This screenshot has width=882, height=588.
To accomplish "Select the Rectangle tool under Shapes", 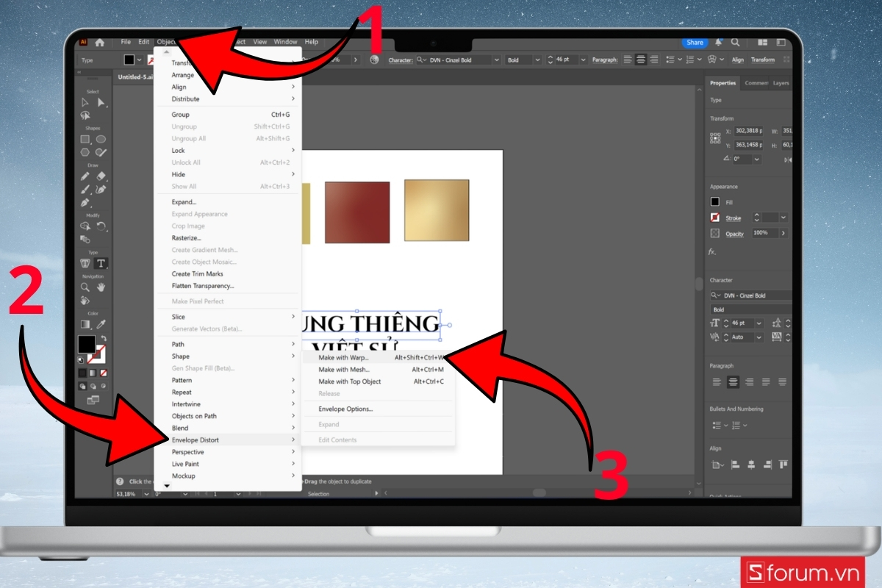I will (x=85, y=139).
